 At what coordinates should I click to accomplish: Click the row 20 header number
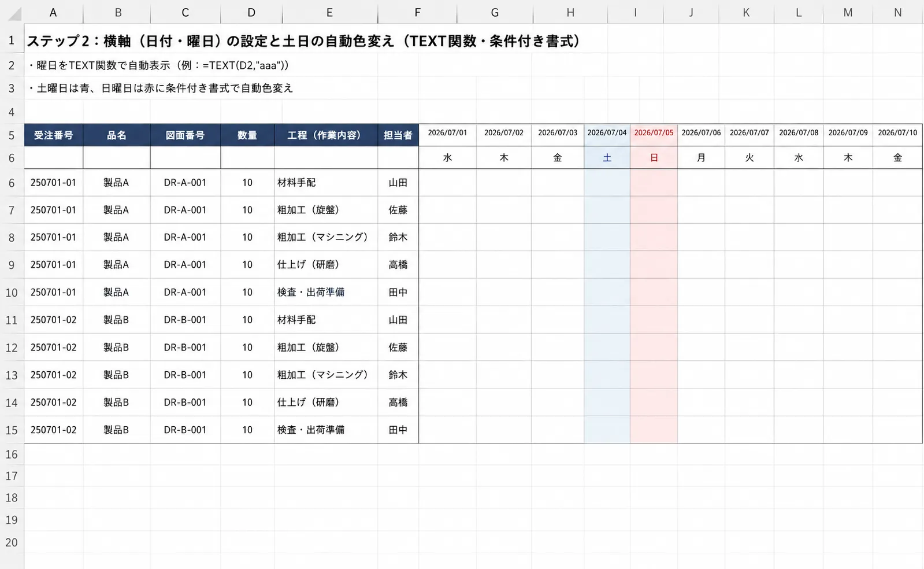(x=12, y=542)
